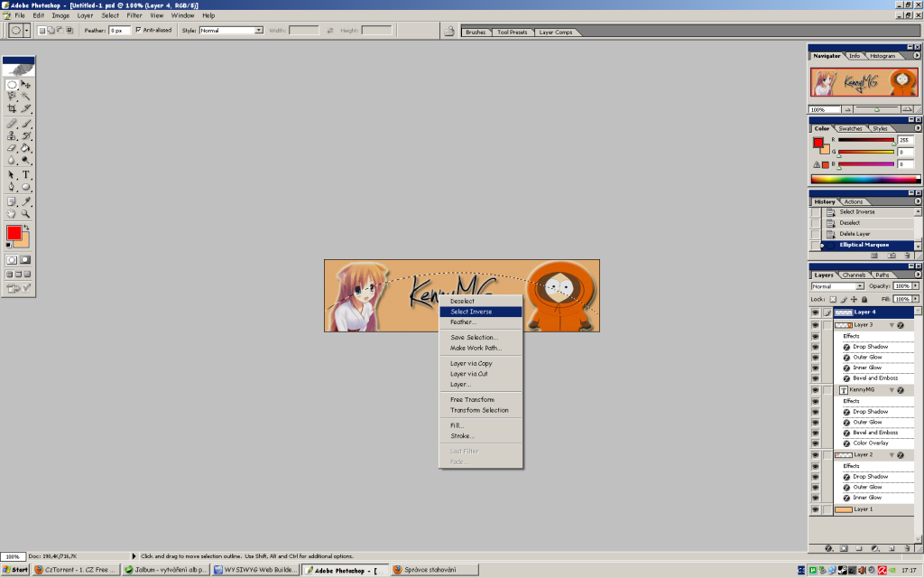Click the lock all icon in Layers
Image resolution: width=924 pixels, height=578 pixels.
click(x=864, y=300)
